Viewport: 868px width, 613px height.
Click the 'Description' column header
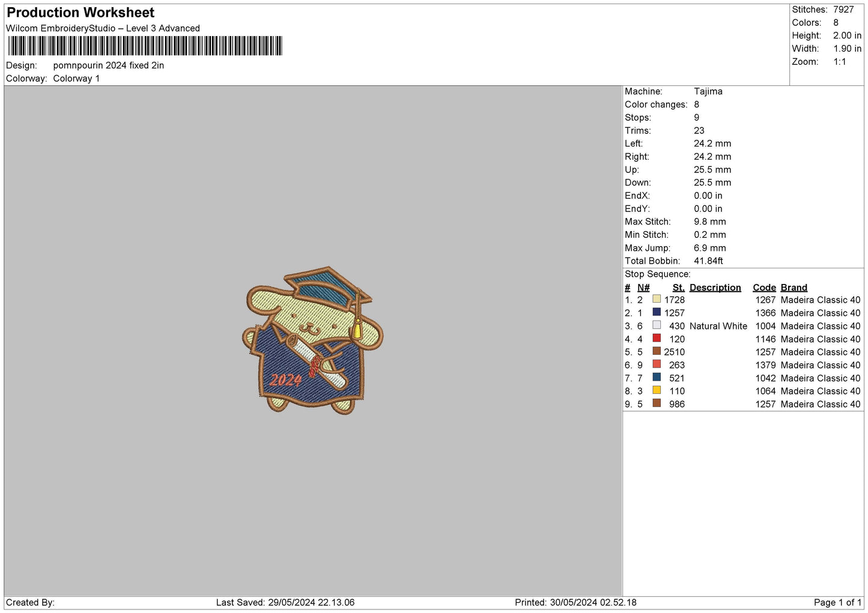tap(715, 288)
